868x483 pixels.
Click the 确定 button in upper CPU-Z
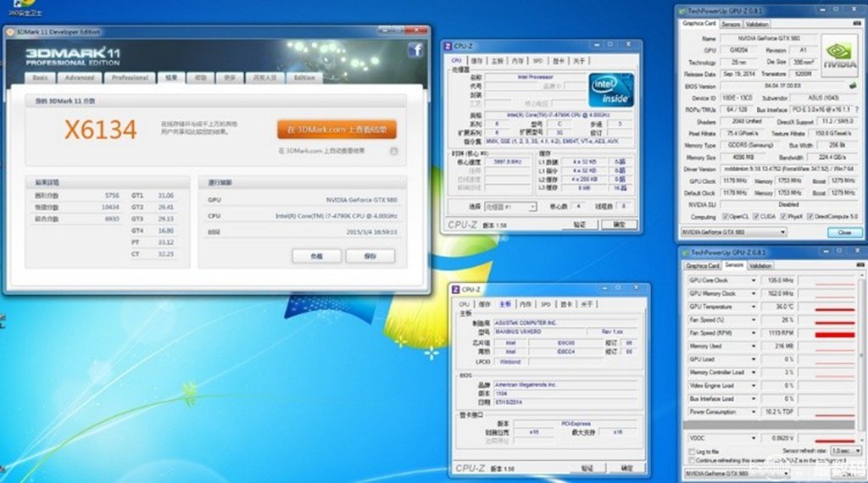coord(619,225)
